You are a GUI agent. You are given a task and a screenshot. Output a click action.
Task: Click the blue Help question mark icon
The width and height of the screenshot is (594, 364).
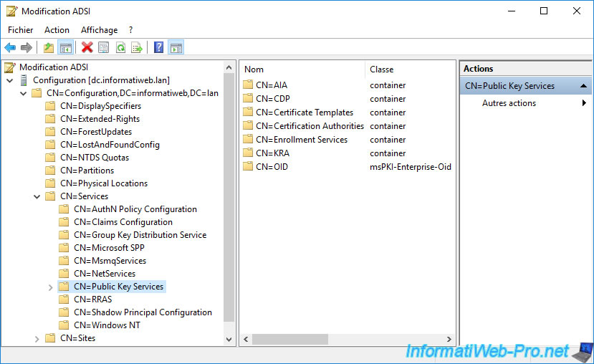(x=158, y=48)
